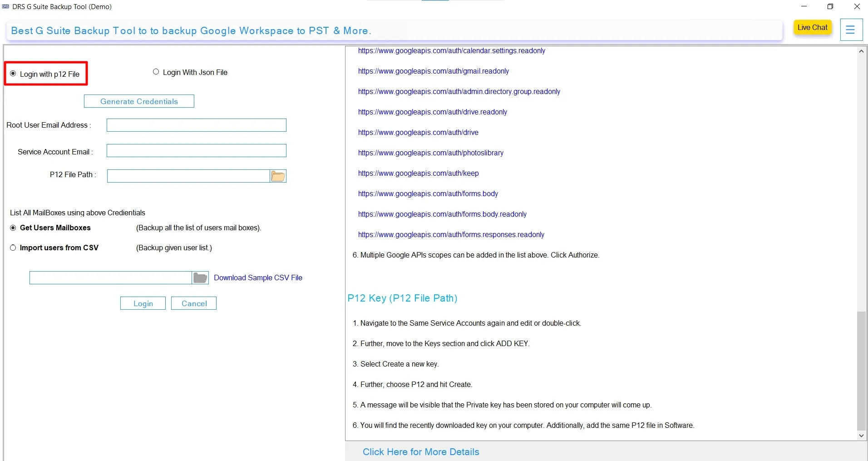Image resolution: width=868 pixels, height=461 pixels.
Task: Open the forms.responses.readonly scope link
Action: tap(451, 235)
